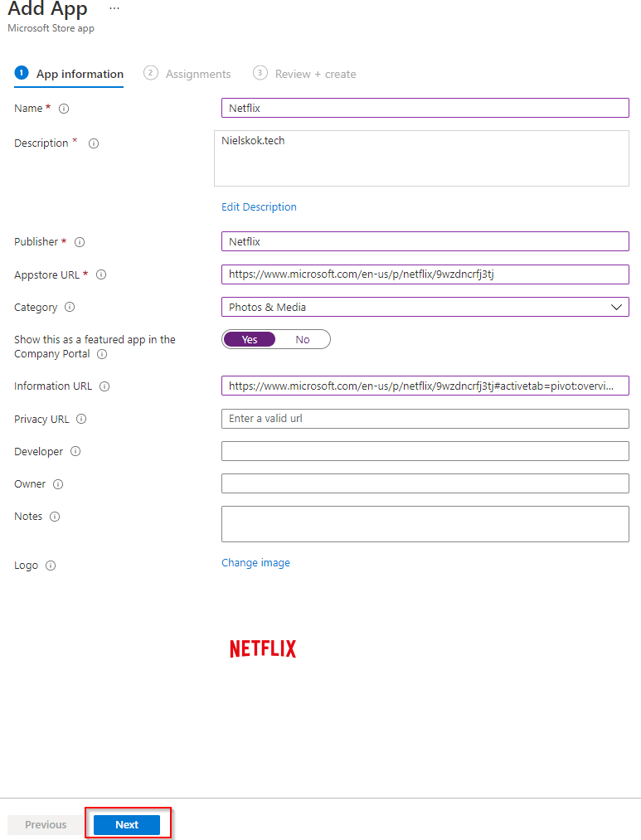Click the info icon next to Category
Image resolution: width=641 pixels, height=840 pixels.
pos(70,307)
